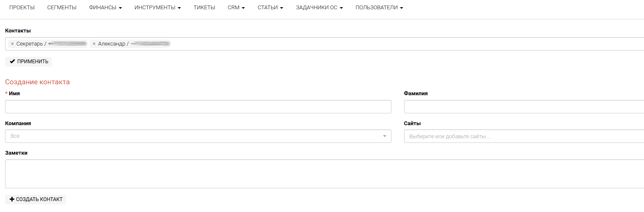The height and width of the screenshot is (212, 644).
Task: Expand the Инструменты menu
Action: tap(157, 8)
